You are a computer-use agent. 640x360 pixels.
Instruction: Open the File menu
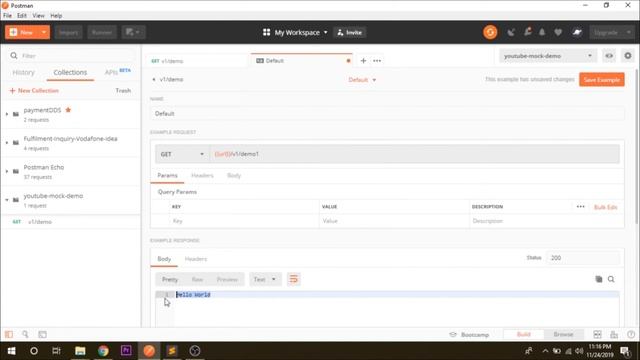click(x=7, y=16)
